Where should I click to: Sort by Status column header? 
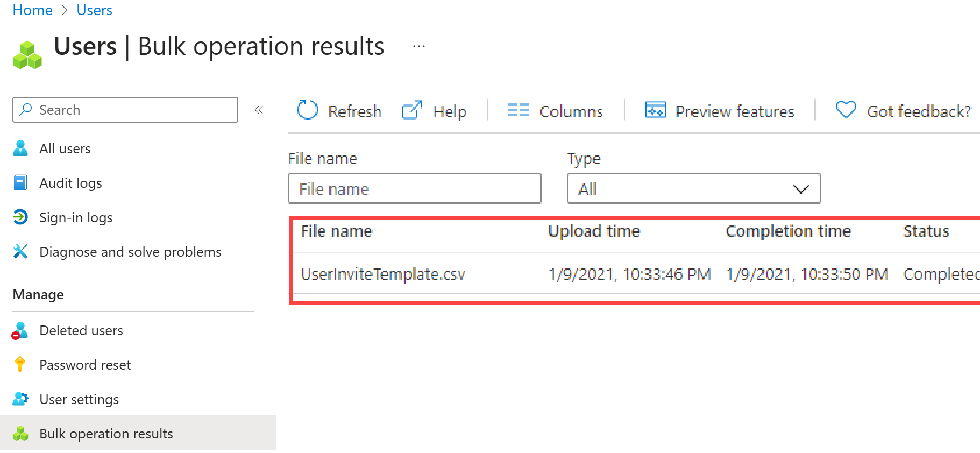point(926,231)
